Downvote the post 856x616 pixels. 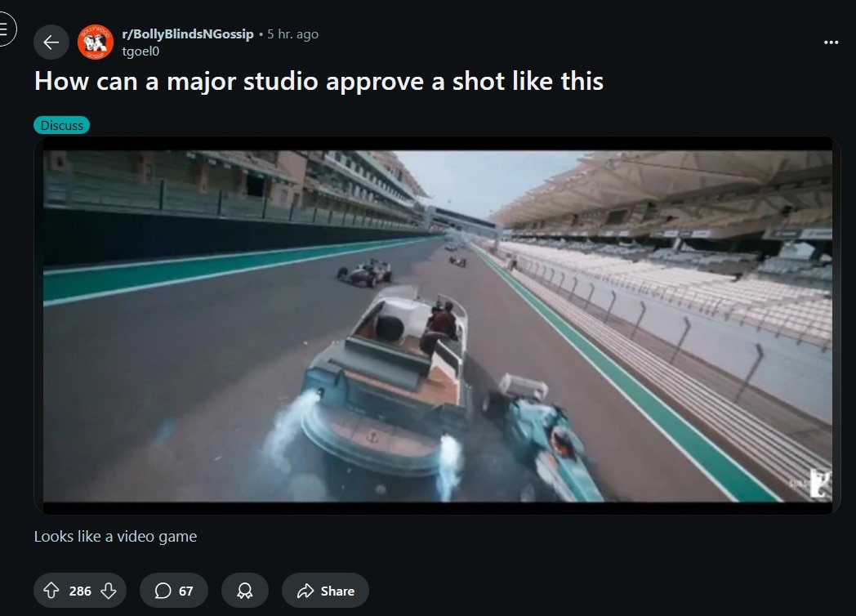coord(109,591)
